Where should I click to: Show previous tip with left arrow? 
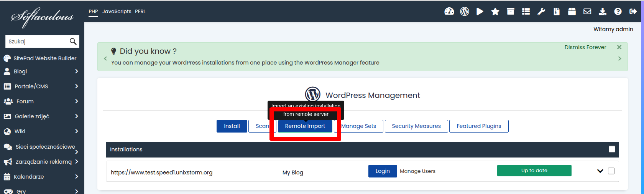105,58
